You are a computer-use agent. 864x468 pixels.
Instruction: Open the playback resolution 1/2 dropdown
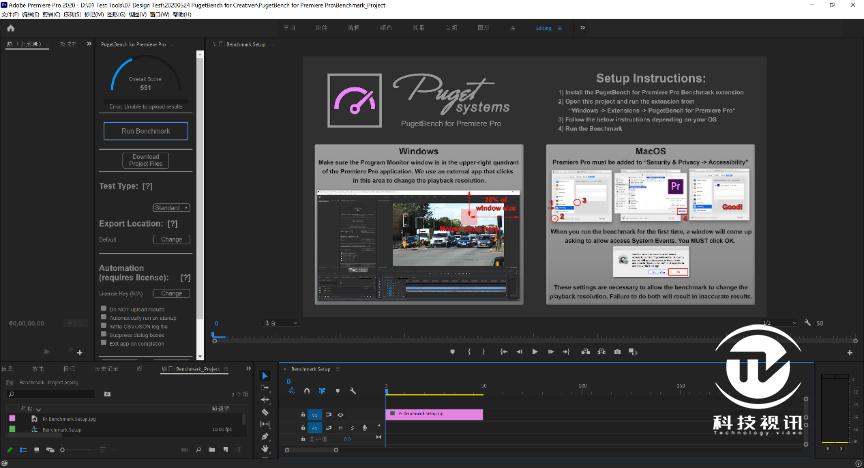pyautogui.click(x=771, y=323)
